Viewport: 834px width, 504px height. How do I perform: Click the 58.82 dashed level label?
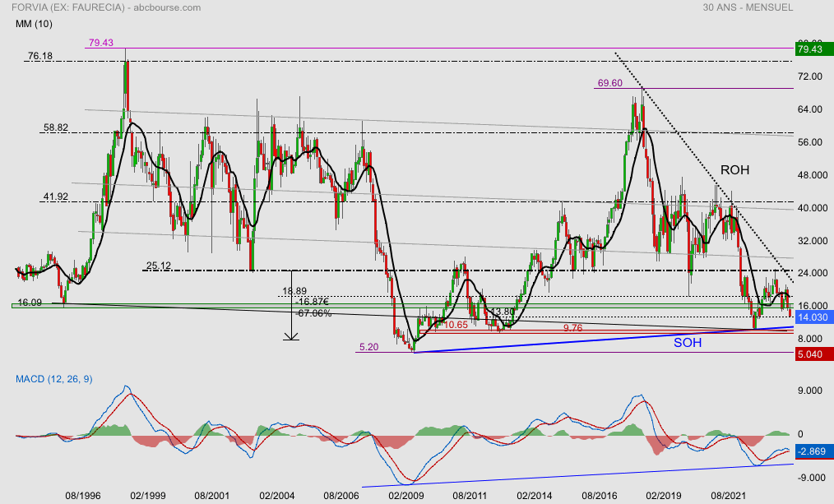(x=56, y=128)
